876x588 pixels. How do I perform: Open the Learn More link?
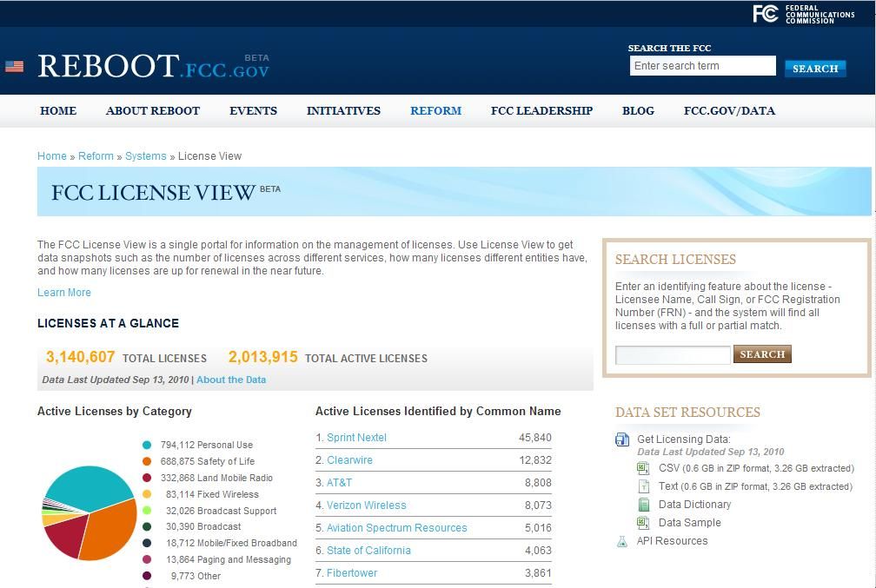pos(63,293)
